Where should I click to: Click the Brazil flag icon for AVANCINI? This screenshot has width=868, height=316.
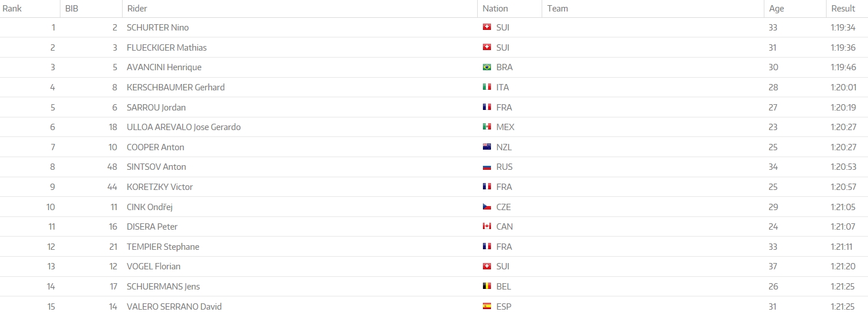(x=486, y=67)
